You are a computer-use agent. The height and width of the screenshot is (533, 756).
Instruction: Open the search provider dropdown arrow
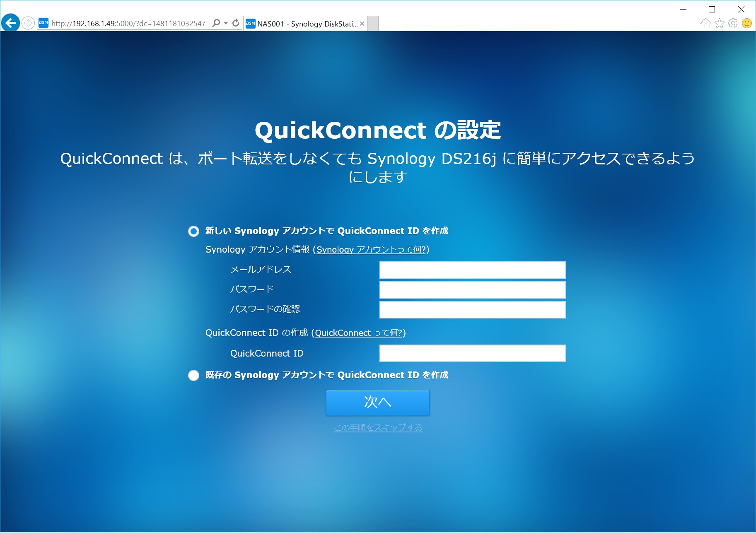pyautogui.click(x=225, y=23)
